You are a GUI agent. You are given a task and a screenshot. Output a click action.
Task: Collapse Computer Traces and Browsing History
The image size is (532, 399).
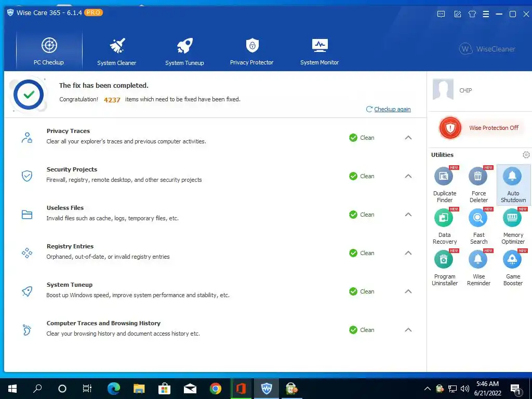[408, 330]
